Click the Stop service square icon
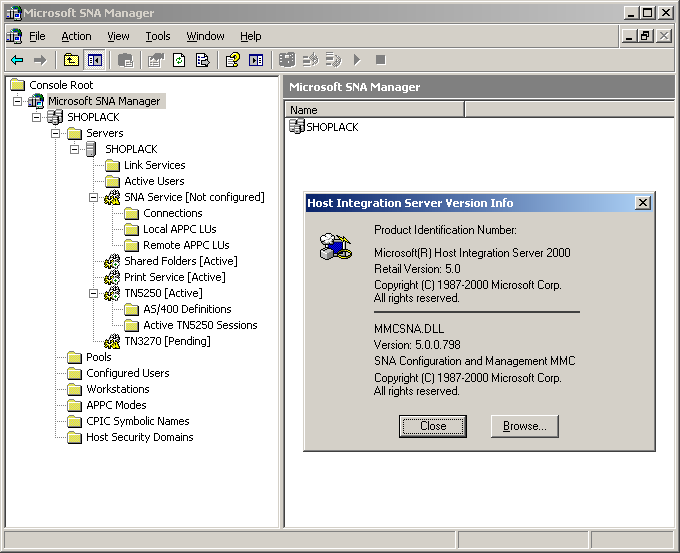 tap(380, 60)
